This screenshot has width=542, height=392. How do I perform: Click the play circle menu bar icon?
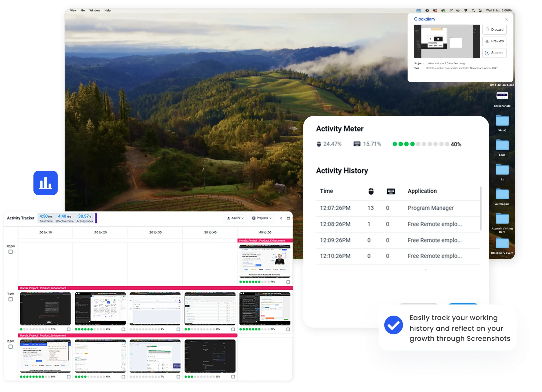458,11
